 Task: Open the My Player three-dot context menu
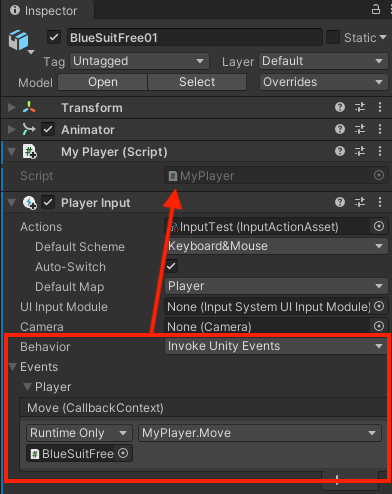(x=380, y=151)
